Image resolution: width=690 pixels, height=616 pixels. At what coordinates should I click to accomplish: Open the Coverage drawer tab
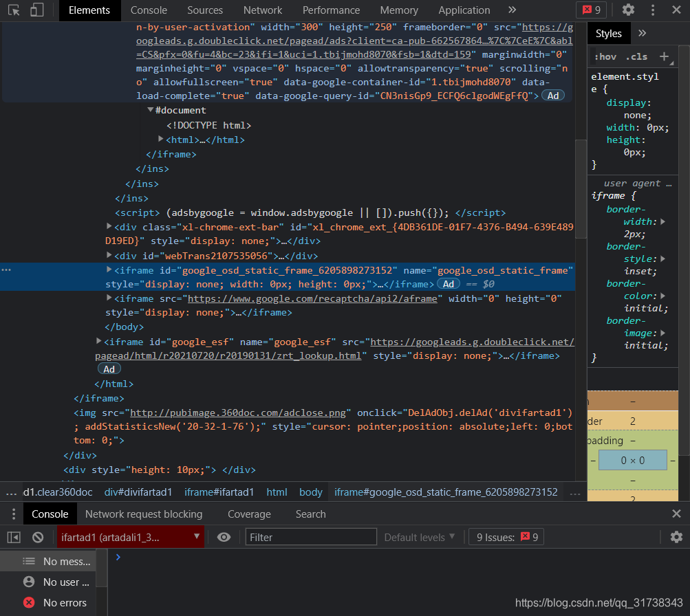pyautogui.click(x=249, y=514)
